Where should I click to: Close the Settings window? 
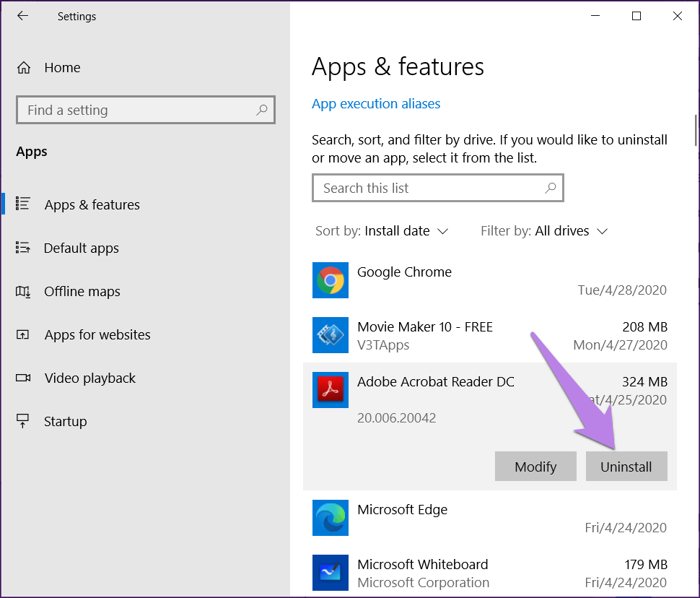point(677,16)
